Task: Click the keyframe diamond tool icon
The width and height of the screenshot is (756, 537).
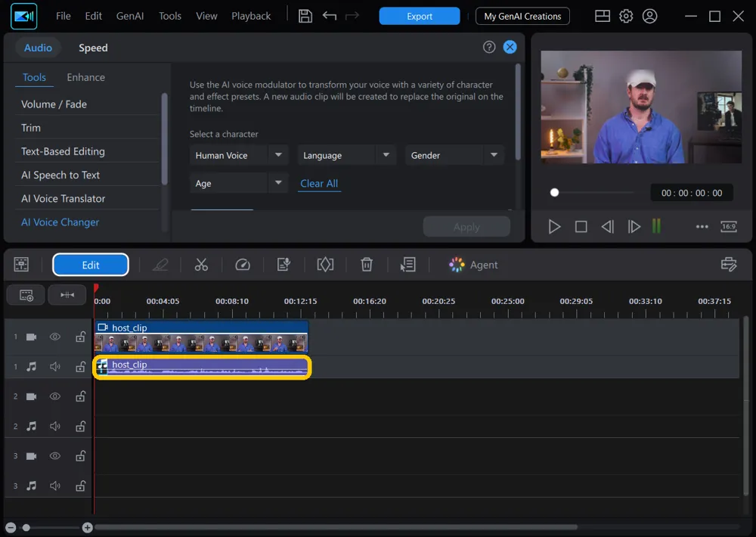Action: 325,265
